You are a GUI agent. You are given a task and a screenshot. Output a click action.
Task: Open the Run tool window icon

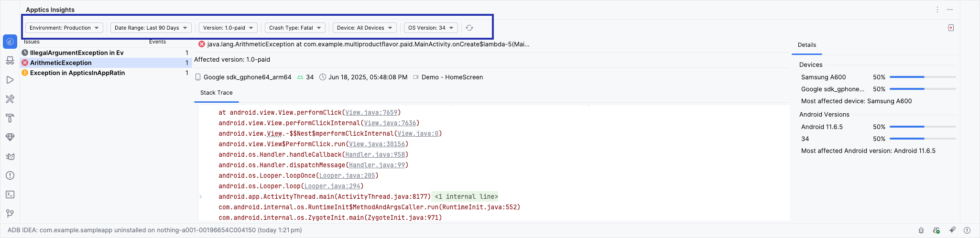(x=10, y=80)
